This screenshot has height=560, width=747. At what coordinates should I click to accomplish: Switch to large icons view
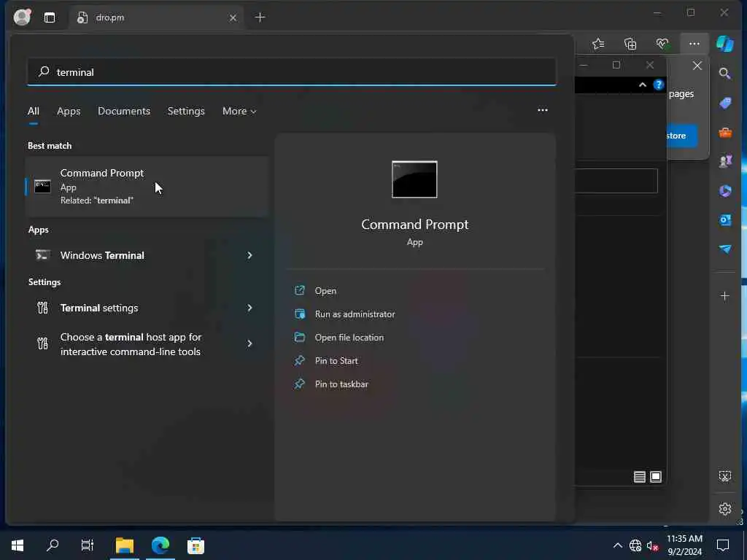click(x=656, y=477)
